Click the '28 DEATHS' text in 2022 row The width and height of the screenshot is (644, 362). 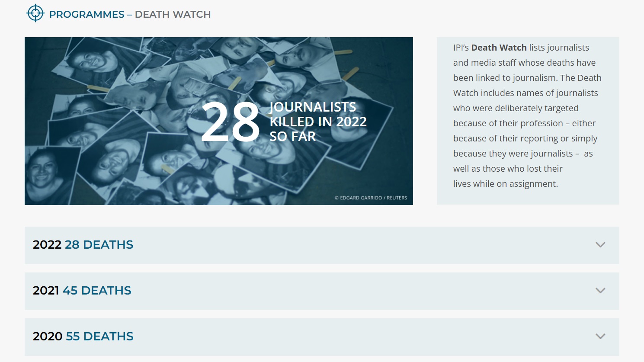(x=99, y=245)
